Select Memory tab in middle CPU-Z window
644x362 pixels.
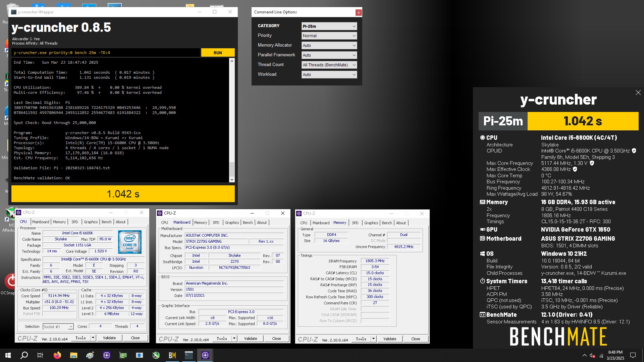(201, 223)
